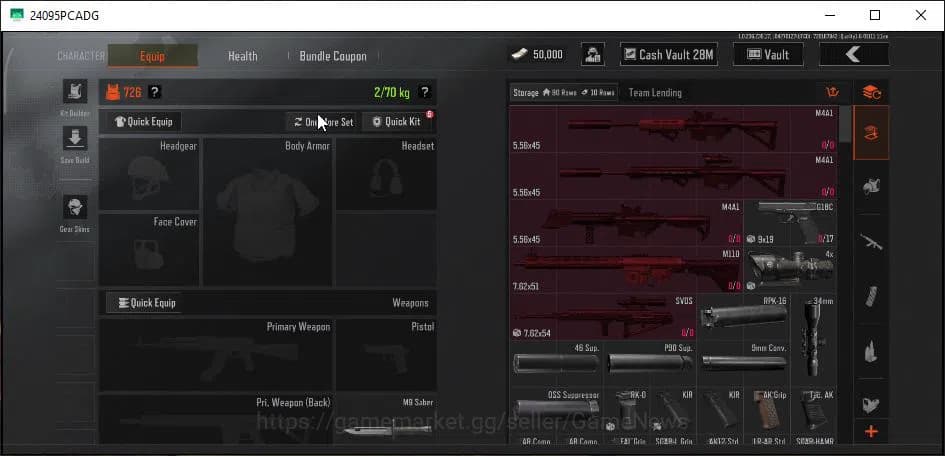
Task: Click the empty Headset slot
Action: (x=386, y=174)
